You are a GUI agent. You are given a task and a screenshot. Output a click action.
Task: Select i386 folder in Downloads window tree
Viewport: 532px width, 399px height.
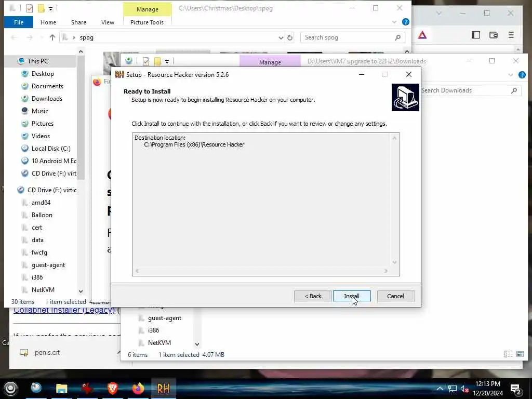pyautogui.click(x=153, y=330)
